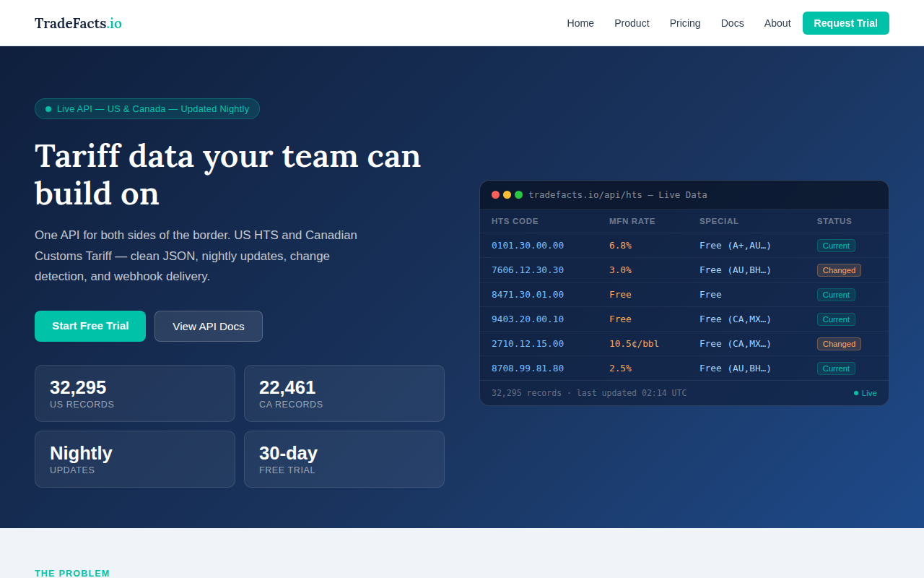Image resolution: width=924 pixels, height=578 pixels.
Task: Click HTS code 7606.12.30.30
Action: click(x=528, y=270)
